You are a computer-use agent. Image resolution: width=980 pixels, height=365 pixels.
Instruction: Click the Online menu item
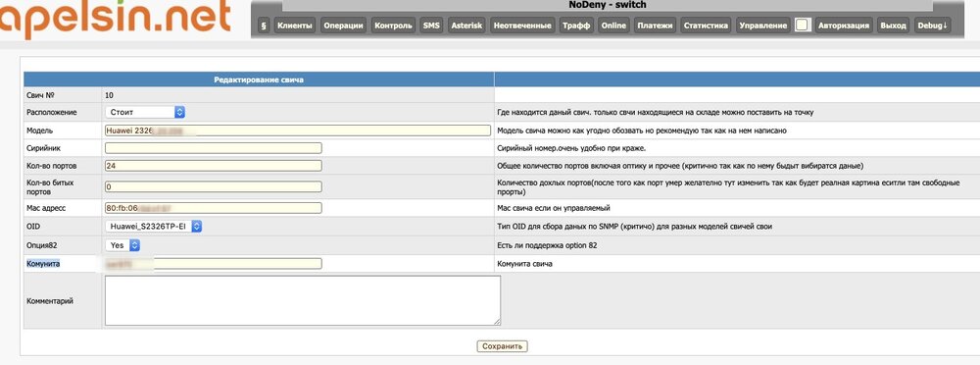tap(613, 26)
